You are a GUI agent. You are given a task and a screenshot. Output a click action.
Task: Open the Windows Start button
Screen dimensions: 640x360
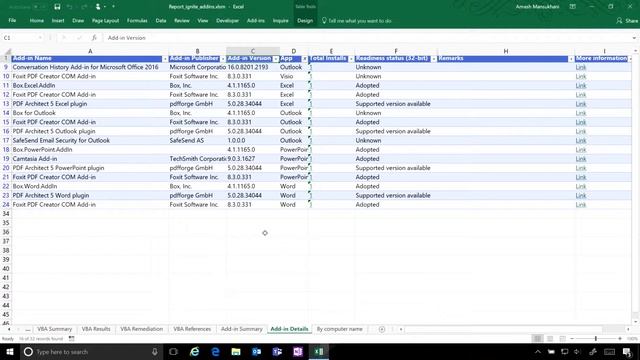pyautogui.click(x=10, y=351)
